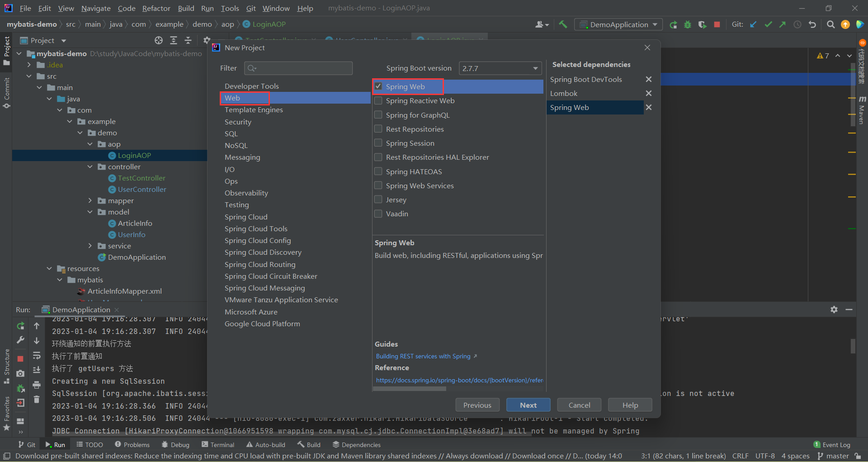Check Spring HATEOAS dependency
The height and width of the screenshot is (462, 868).
point(378,171)
